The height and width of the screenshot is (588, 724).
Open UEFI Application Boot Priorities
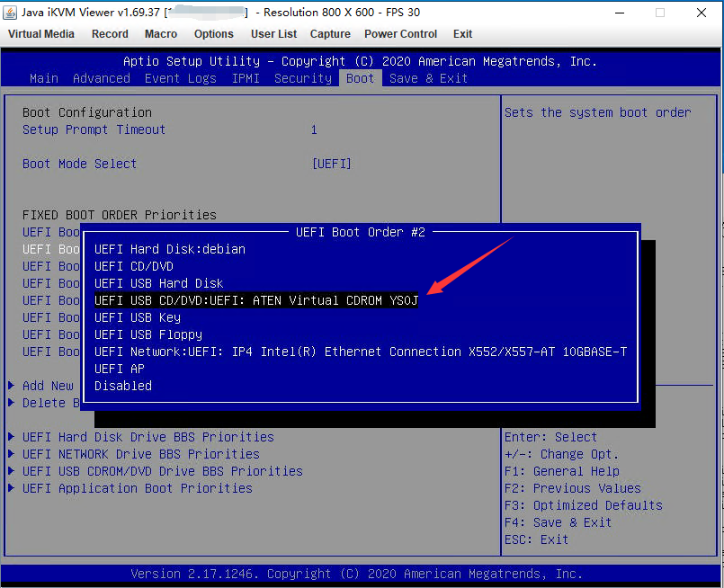coord(137,488)
